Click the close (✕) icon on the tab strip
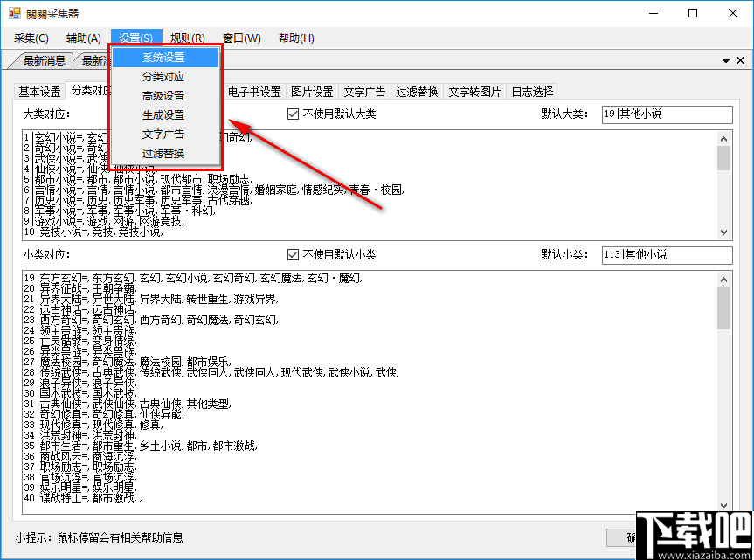This screenshot has width=754, height=560. click(x=740, y=60)
